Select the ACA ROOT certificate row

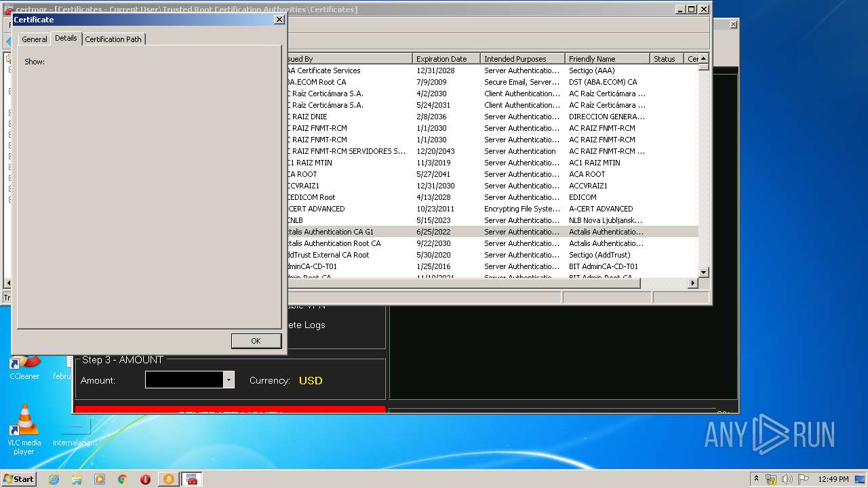click(x=492, y=174)
